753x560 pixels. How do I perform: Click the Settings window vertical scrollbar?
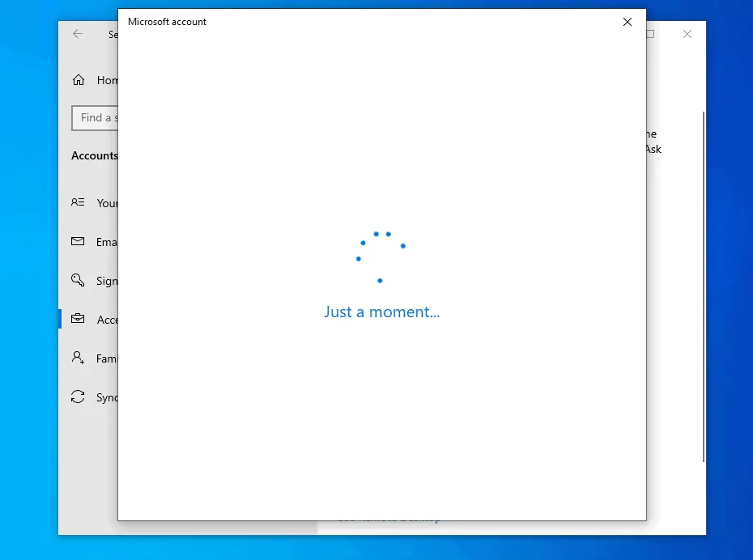click(x=704, y=286)
